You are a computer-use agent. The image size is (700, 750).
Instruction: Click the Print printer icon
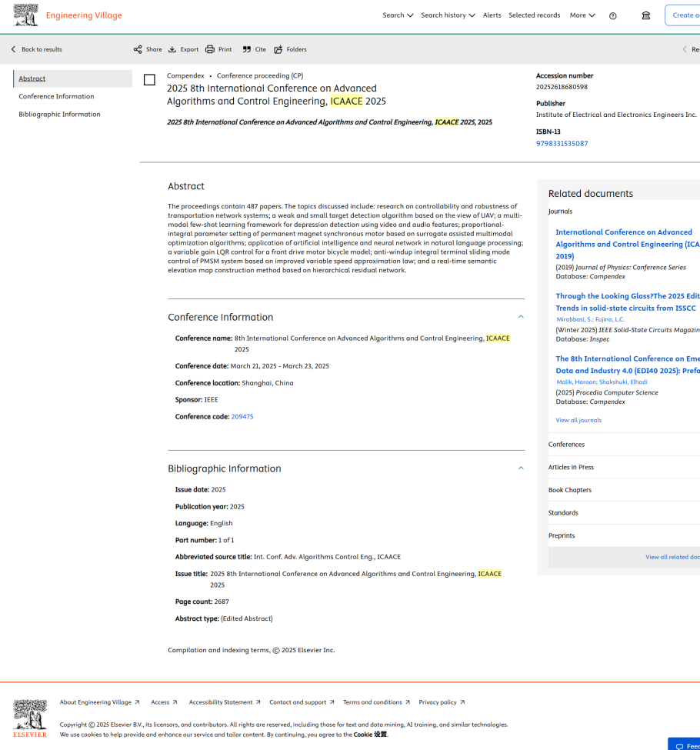tap(209, 49)
